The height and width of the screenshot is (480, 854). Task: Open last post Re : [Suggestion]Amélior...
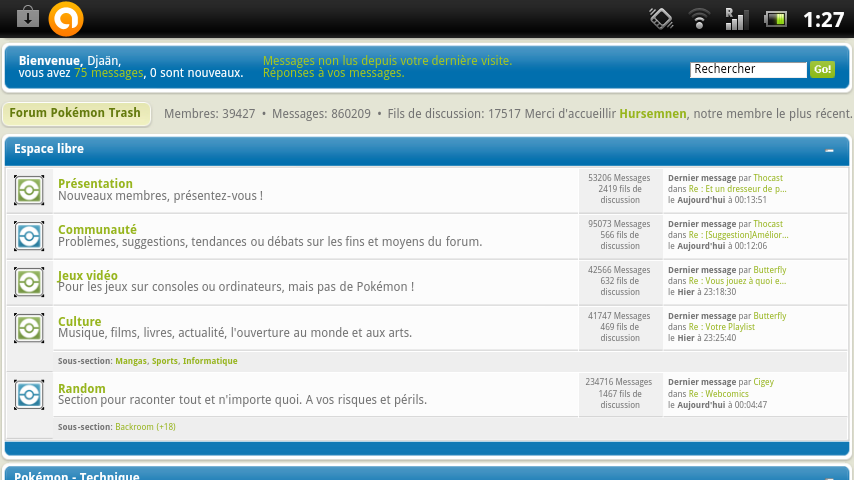(739, 235)
